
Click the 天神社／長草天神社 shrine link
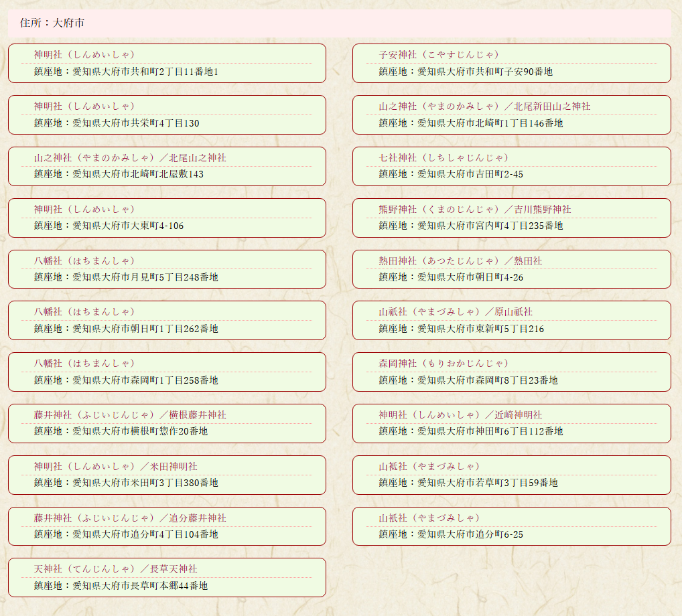(116, 569)
